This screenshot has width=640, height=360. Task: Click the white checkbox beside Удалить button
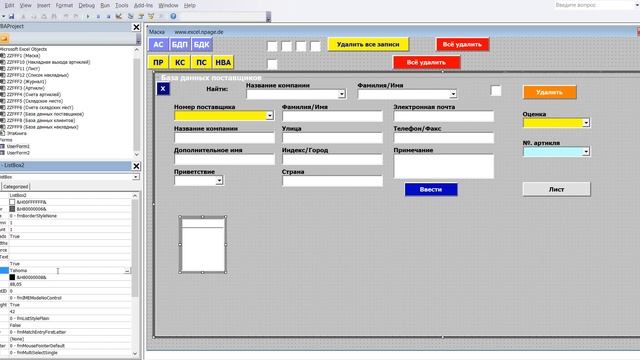point(496,91)
